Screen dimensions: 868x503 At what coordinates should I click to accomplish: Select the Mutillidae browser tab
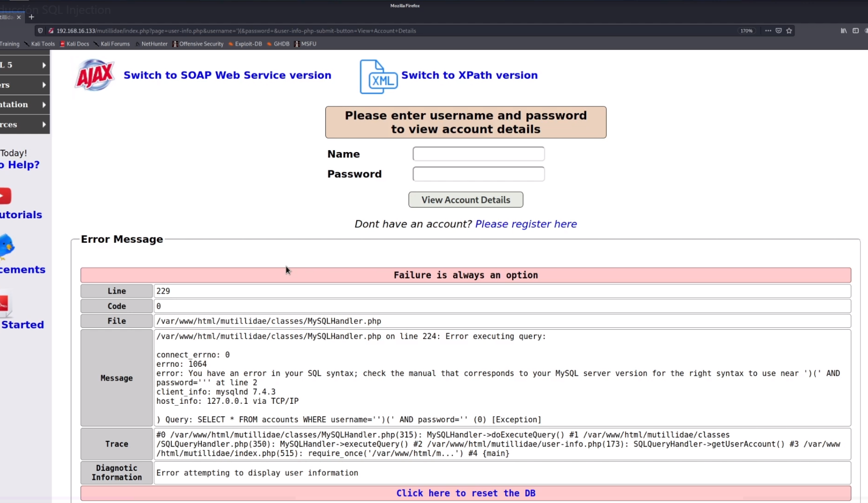[7, 16]
